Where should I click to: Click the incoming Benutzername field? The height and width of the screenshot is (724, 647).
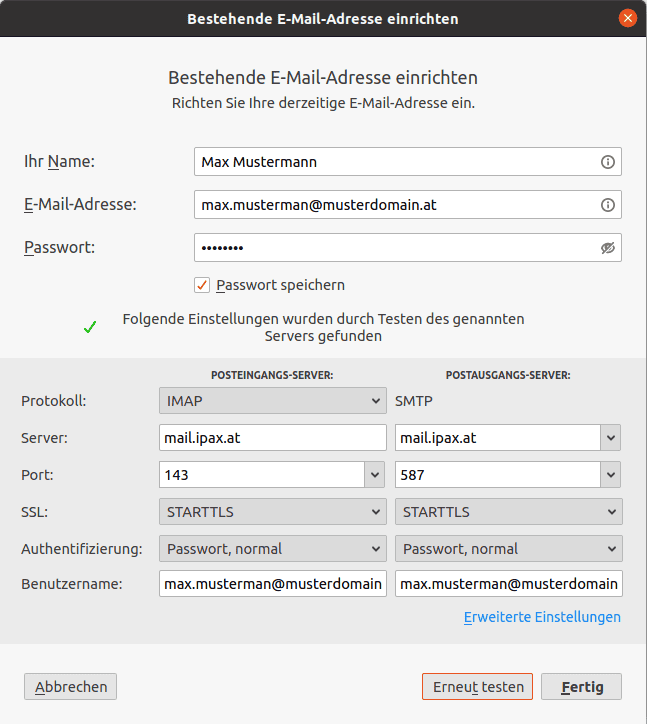pos(272,584)
